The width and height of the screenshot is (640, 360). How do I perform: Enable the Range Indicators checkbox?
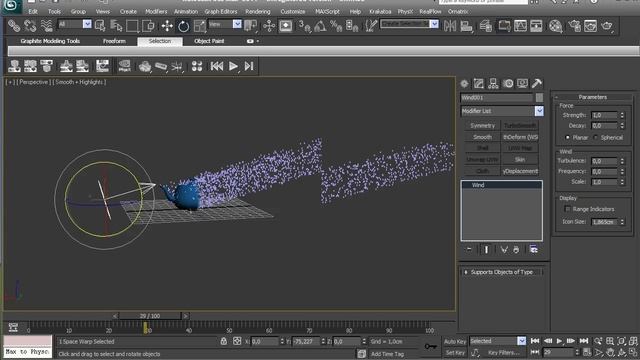click(567, 209)
